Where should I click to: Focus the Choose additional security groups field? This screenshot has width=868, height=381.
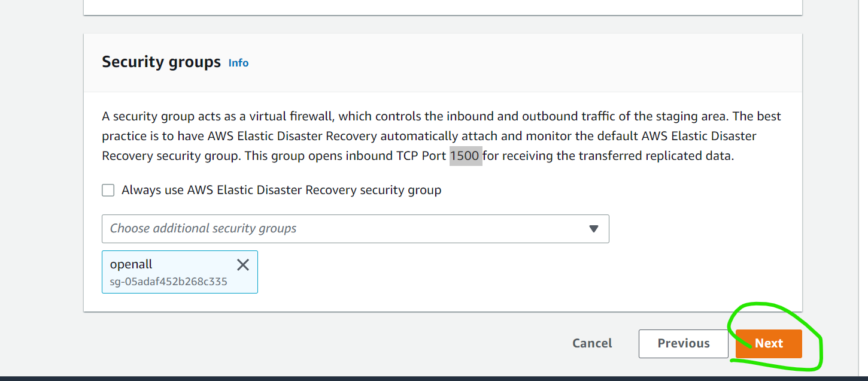pos(341,229)
